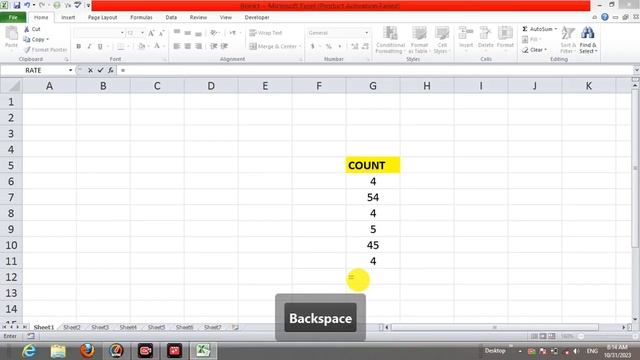The image size is (640, 360).
Task: Select cell G7 containing 54
Action: click(x=373, y=198)
